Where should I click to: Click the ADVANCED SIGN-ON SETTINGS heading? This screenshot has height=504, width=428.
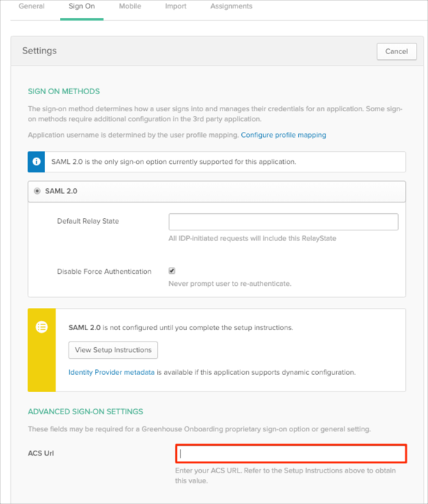pos(85,411)
